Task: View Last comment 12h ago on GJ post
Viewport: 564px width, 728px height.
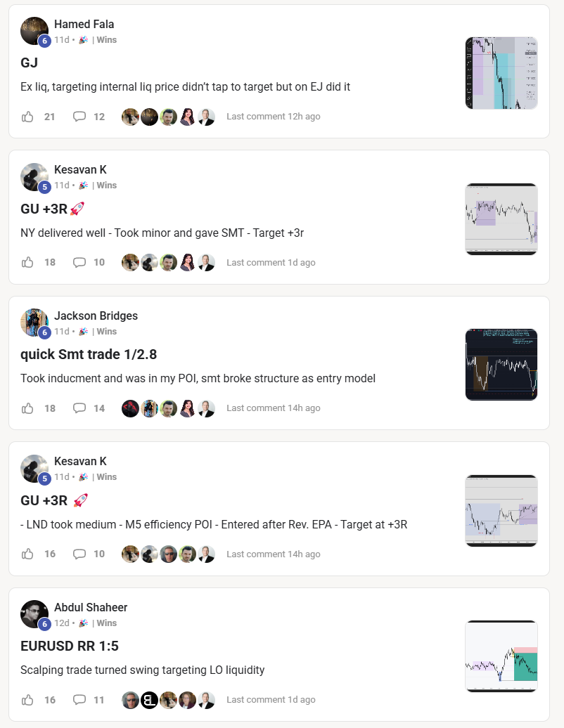Action: pos(273,117)
